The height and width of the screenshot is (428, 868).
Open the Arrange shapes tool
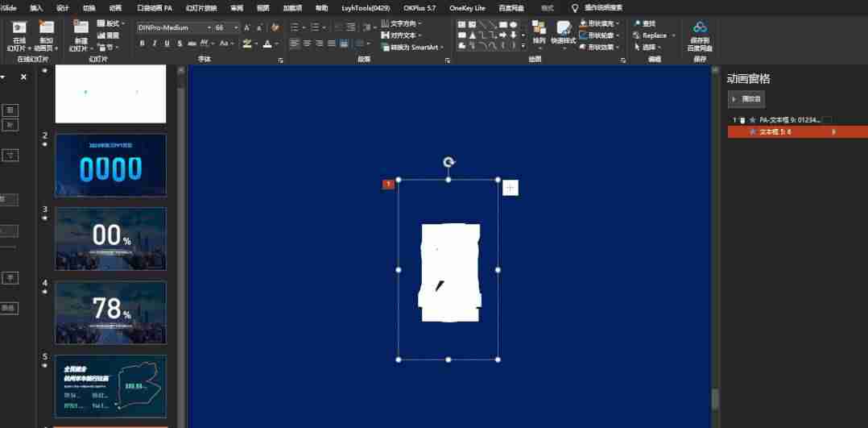539,31
